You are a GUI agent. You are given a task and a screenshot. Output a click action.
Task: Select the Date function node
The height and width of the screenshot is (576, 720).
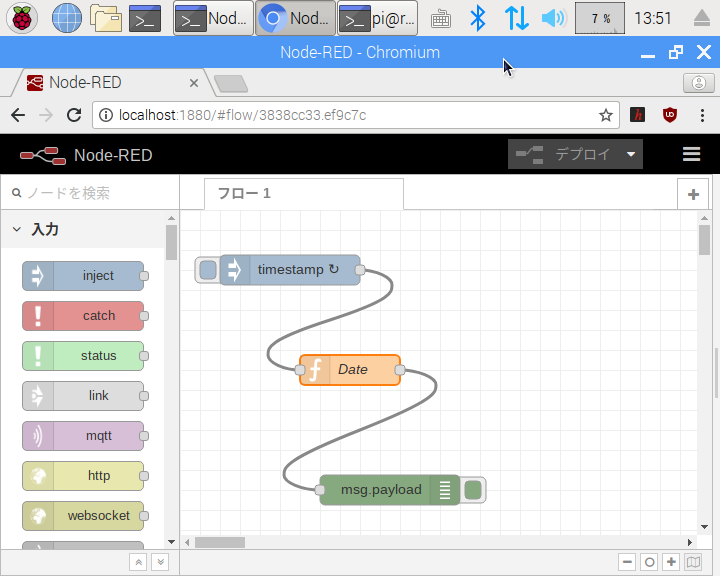coord(352,370)
